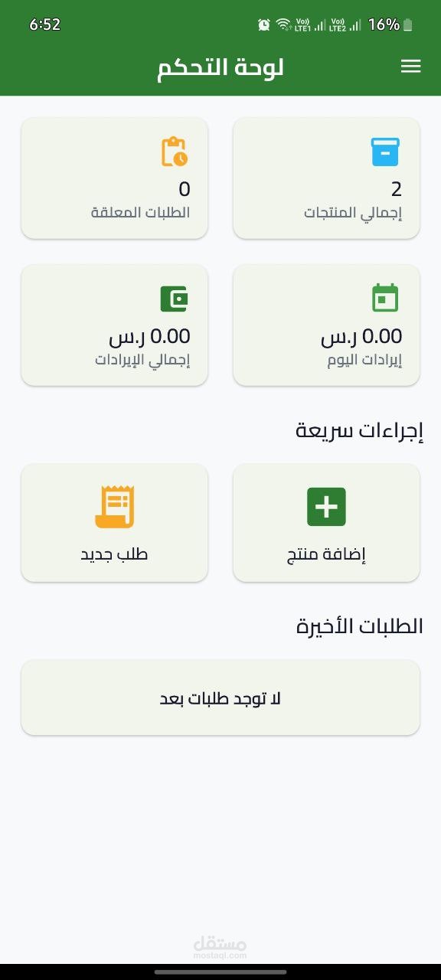Viewport: 441px width, 980px height.
Task: Click the لوحة التحكم title in the header
Action: 220,67
